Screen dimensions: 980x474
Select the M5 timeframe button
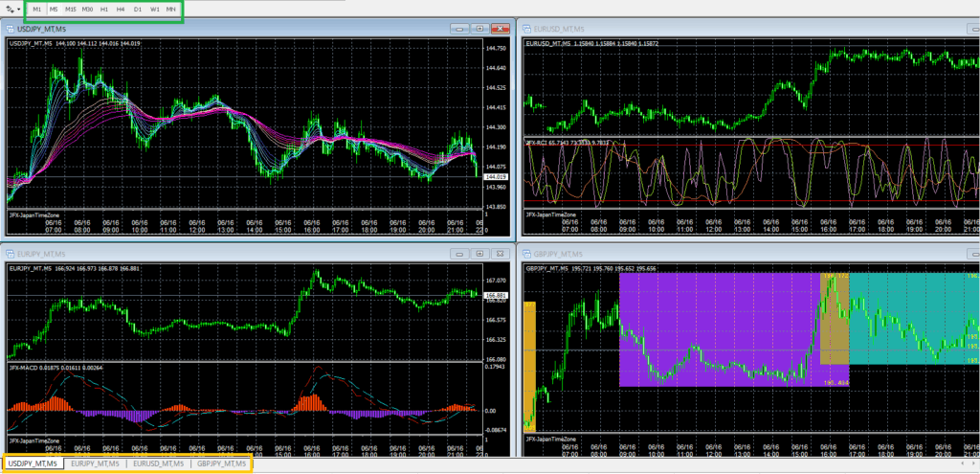coord(54,10)
